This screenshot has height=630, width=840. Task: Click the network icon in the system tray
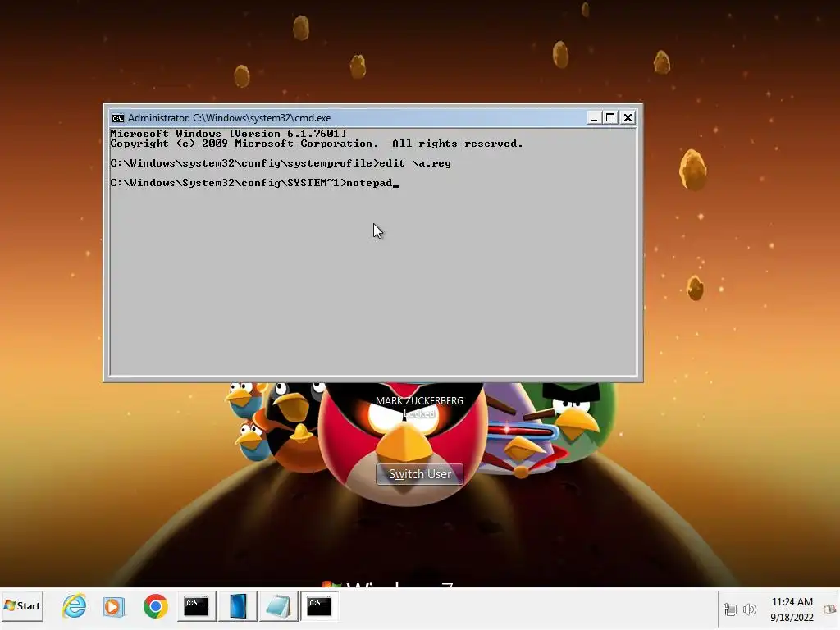coord(729,609)
